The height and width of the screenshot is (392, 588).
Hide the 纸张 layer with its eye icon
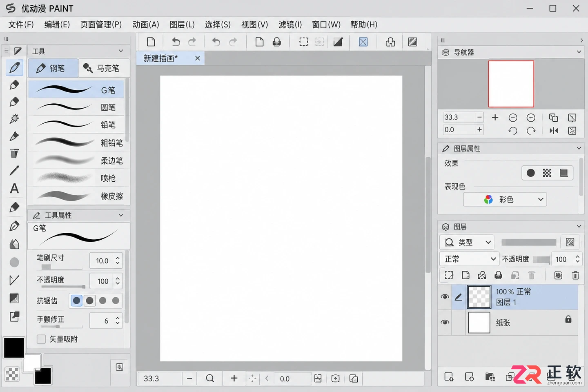point(445,323)
